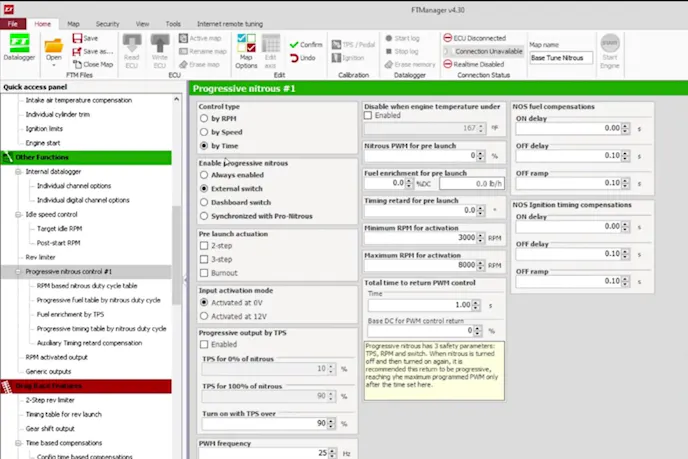Image resolution: width=688 pixels, height=459 pixels.
Task: Increase Minimum RPM for activation stepper
Action: (482, 235)
